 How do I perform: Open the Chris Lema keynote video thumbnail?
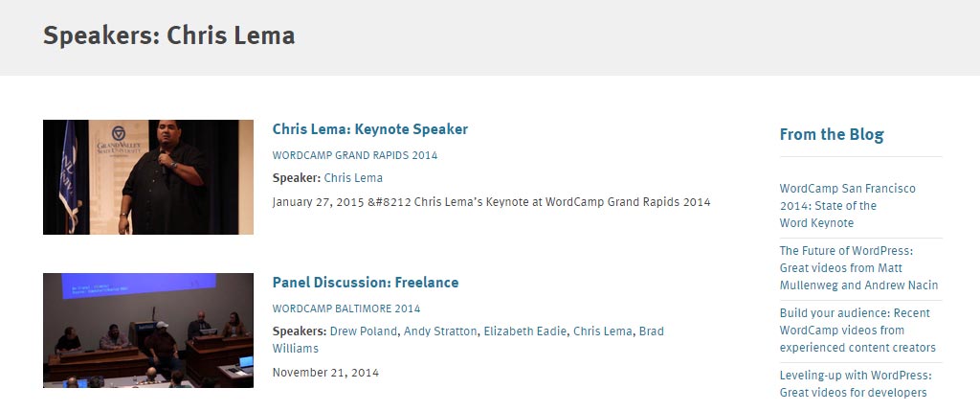point(148,177)
